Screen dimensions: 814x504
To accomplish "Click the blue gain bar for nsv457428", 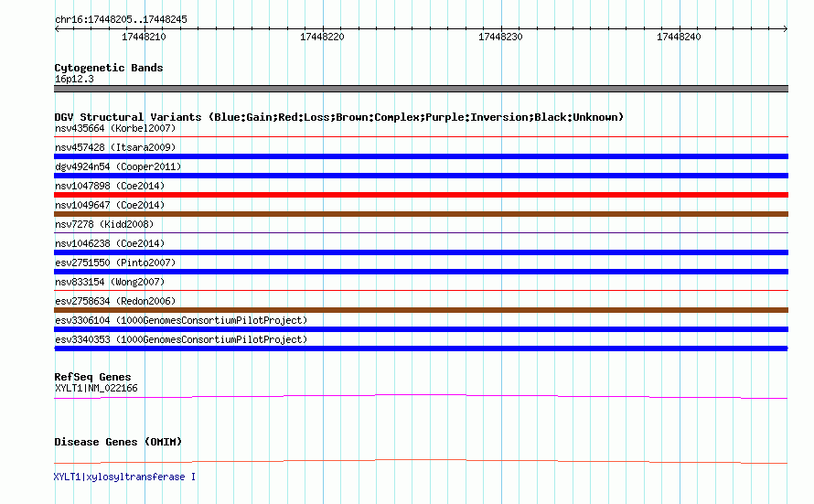I will pos(421,156).
